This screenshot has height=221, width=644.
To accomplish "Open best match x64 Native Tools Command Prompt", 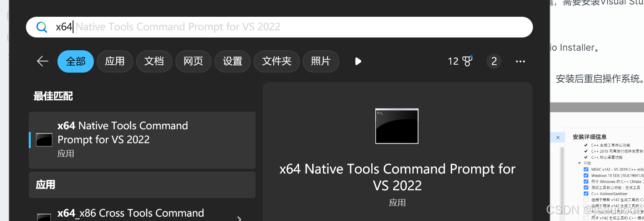I will point(142,140).
